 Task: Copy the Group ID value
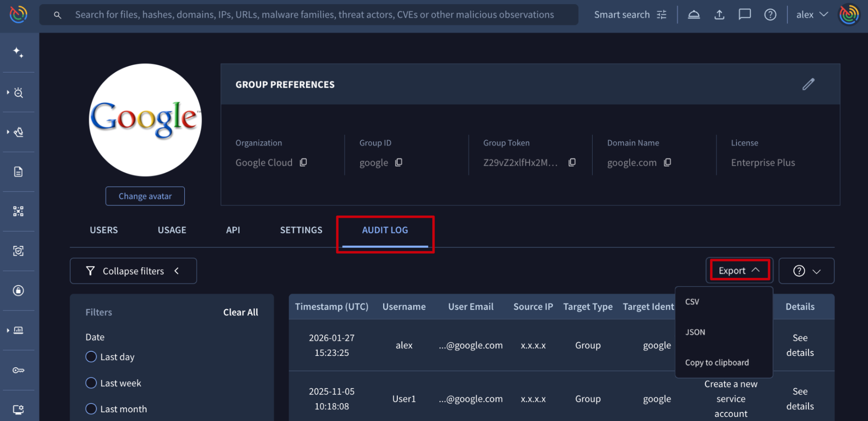tap(399, 162)
